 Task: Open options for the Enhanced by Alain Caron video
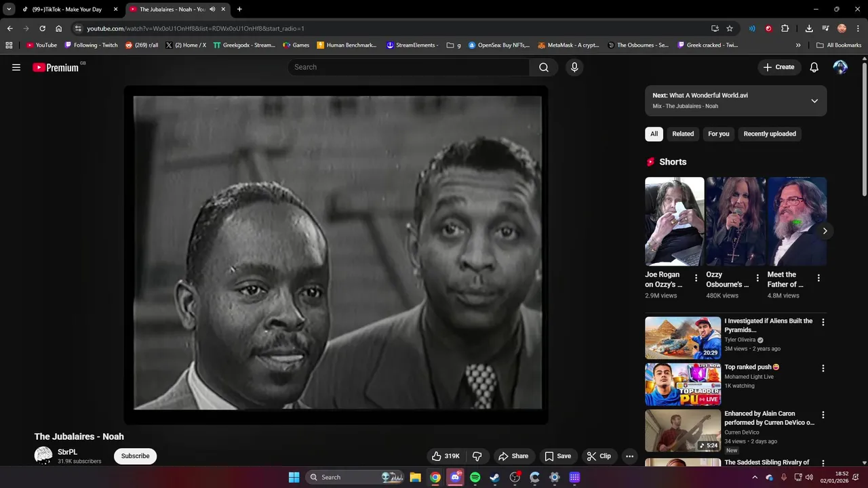point(823,415)
